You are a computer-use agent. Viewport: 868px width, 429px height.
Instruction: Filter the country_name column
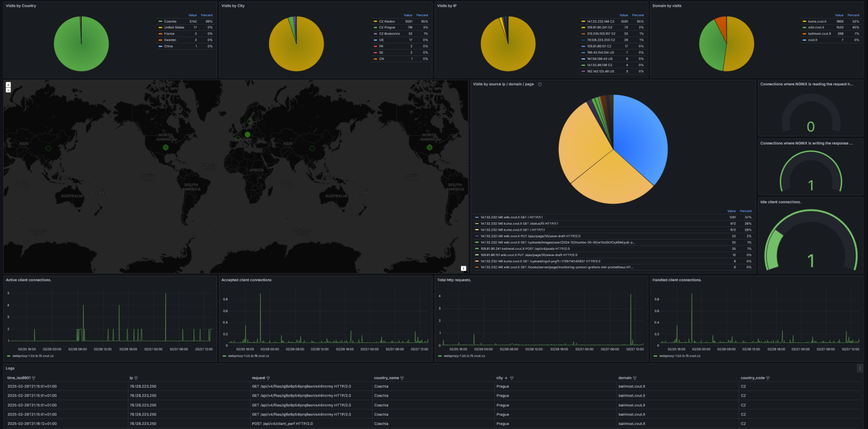coord(402,378)
